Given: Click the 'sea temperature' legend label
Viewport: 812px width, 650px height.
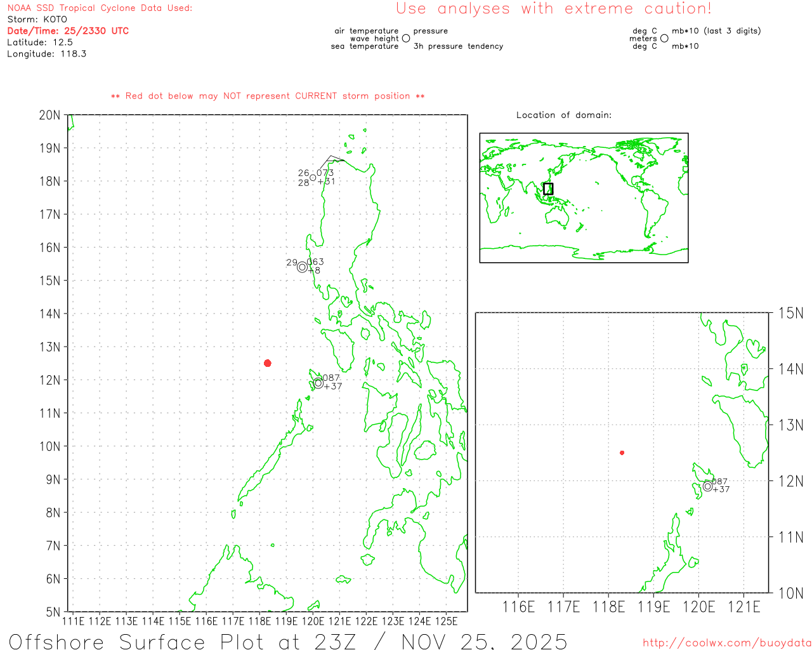Looking at the screenshot, I should (365, 46).
